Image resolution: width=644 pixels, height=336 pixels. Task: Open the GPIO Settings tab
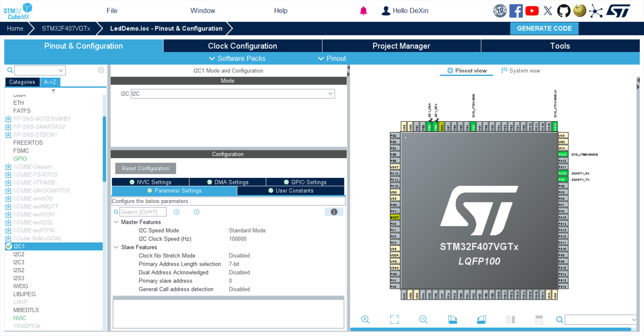point(305,182)
